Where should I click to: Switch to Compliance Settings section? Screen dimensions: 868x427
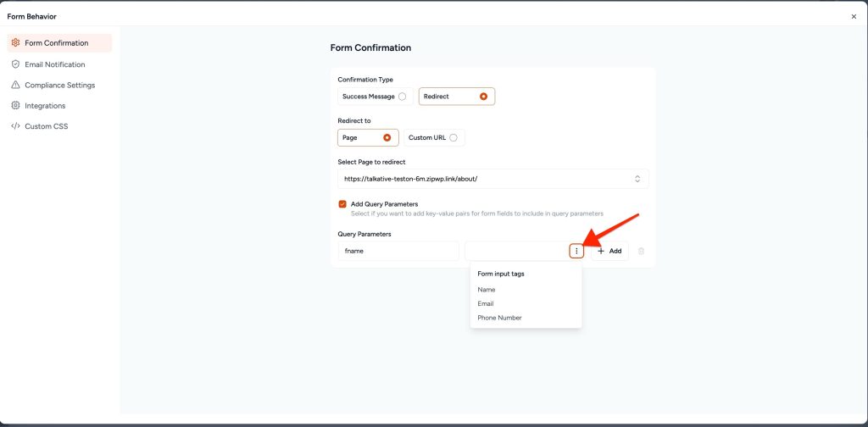pyautogui.click(x=59, y=85)
